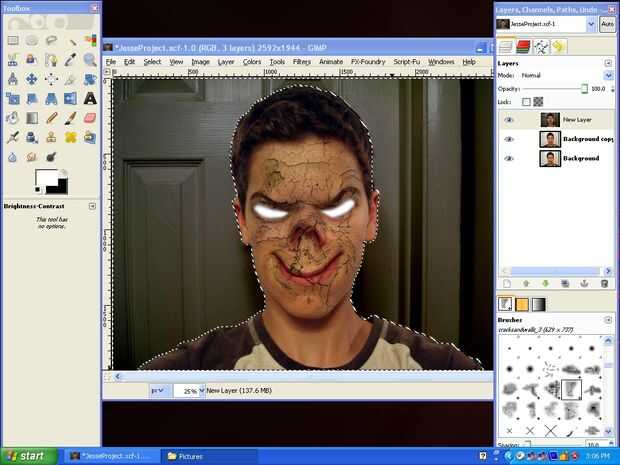The width and height of the screenshot is (620, 465).
Task: Switch to the Paths tab
Action: click(x=541, y=47)
